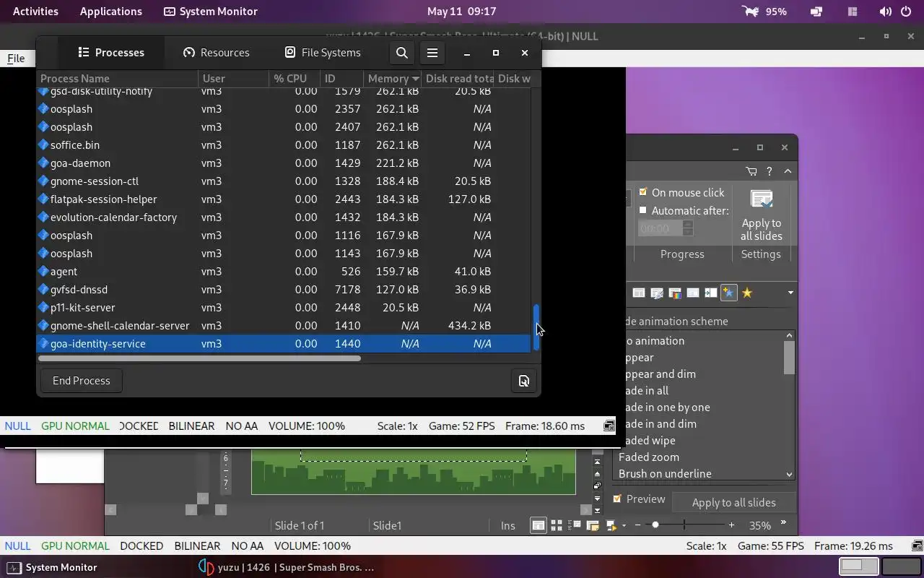Select the gnome-shell-calendar-server process row

pyautogui.click(x=283, y=326)
